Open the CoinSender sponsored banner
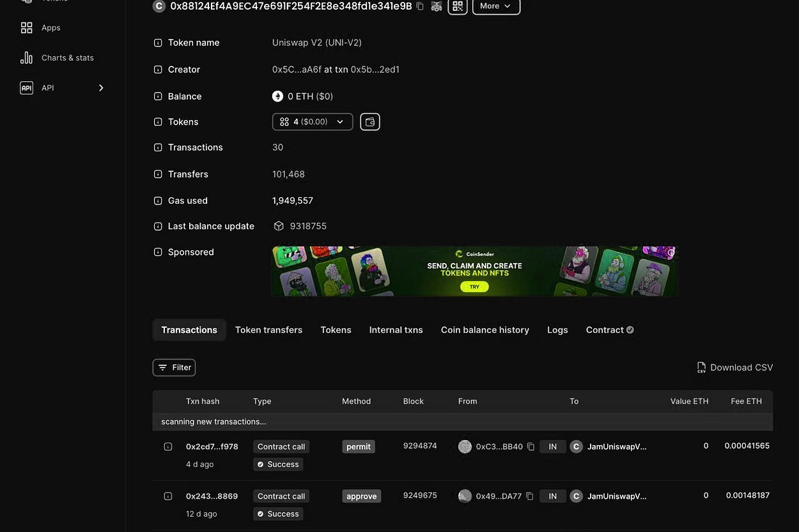The height and width of the screenshot is (532, 799). (x=475, y=271)
